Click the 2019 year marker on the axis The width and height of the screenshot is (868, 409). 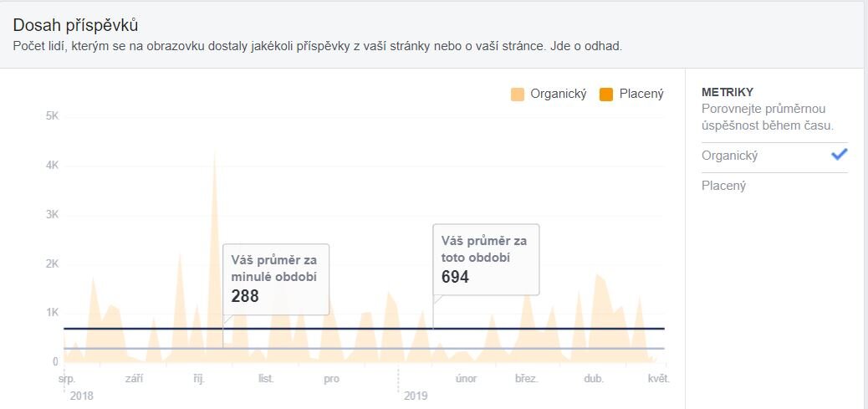pyautogui.click(x=416, y=394)
